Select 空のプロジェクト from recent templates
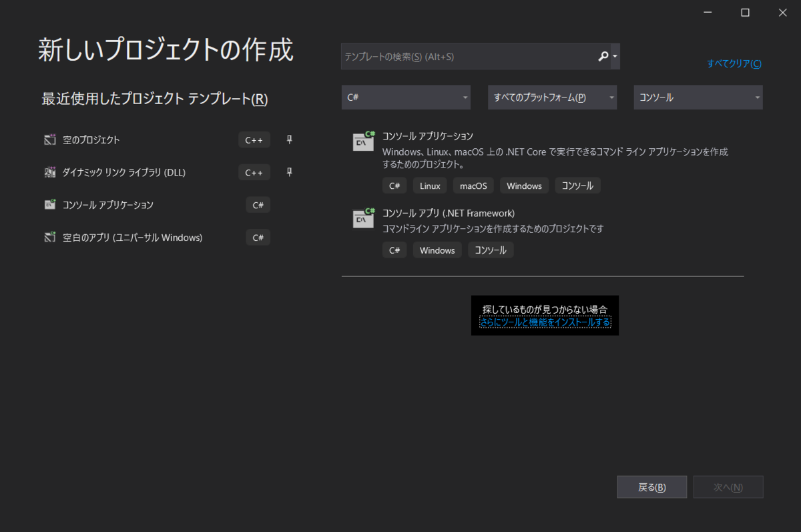The image size is (801, 532). click(x=91, y=140)
